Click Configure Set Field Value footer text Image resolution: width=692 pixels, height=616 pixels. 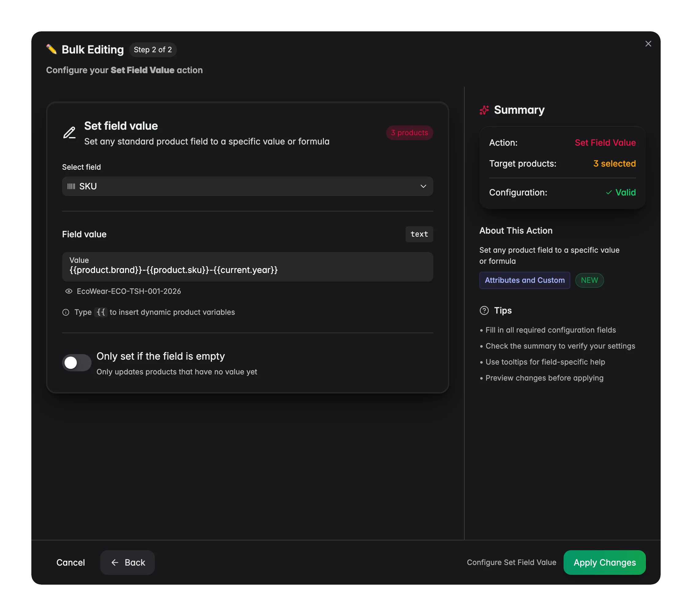512,563
